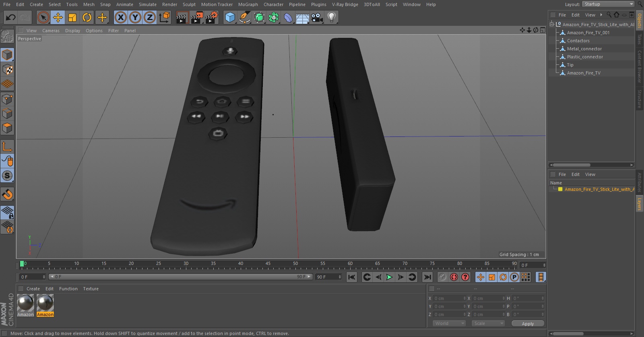The height and width of the screenshot is (337, 644).
Task: Open the viewport Display menu
Action: pyautogui.click(x=72, y=31)
